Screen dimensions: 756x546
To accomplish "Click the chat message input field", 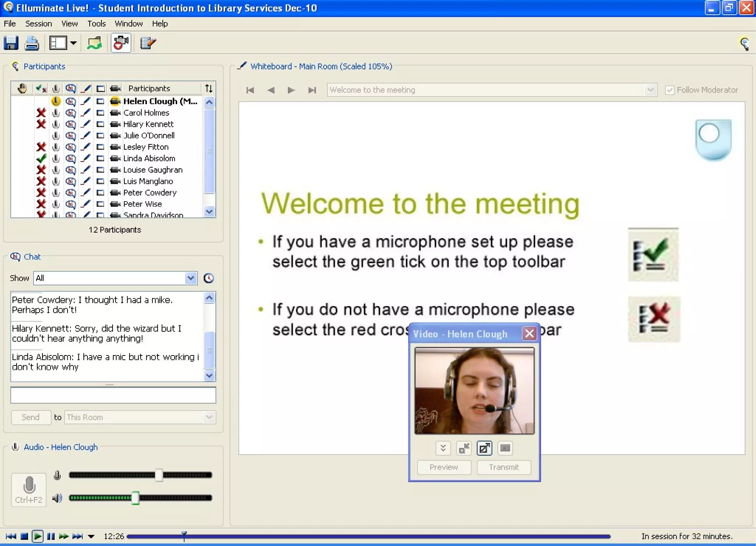I will point(113,395).
